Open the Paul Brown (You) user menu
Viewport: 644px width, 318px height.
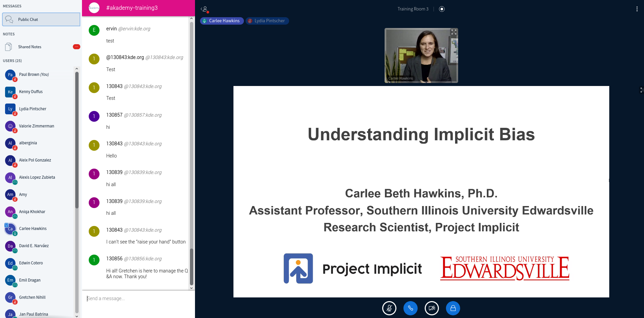(x=38, y=75)
